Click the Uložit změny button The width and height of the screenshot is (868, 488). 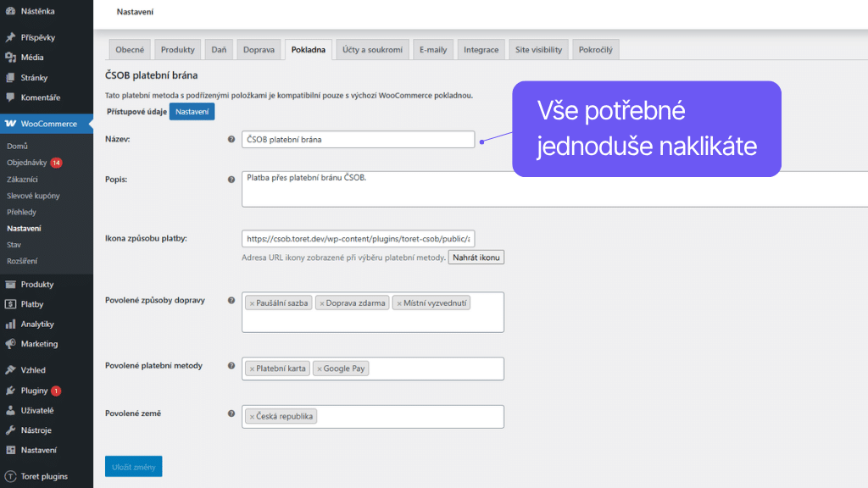tap(133, 467)
